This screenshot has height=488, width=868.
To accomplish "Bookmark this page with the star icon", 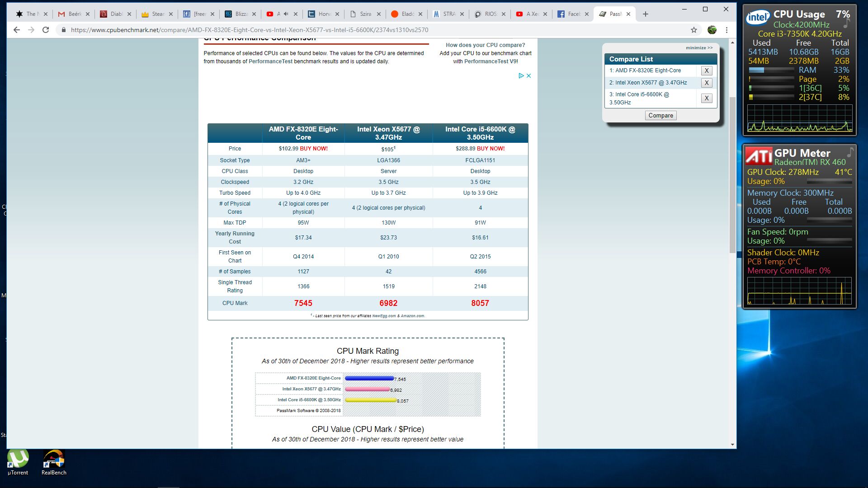I will point(694,30).
